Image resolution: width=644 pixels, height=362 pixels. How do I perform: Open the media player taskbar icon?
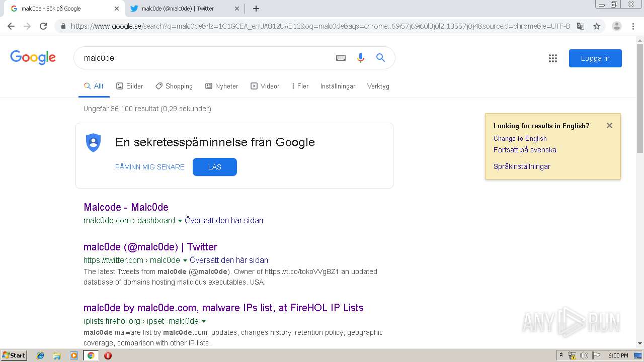click(x=74, y=355)
